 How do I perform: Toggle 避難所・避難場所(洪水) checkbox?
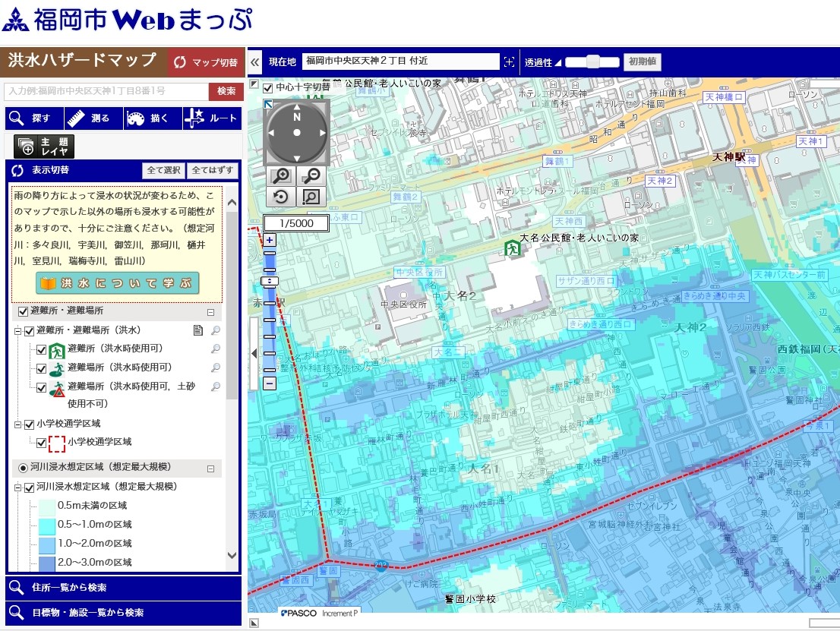coord(30,331)
